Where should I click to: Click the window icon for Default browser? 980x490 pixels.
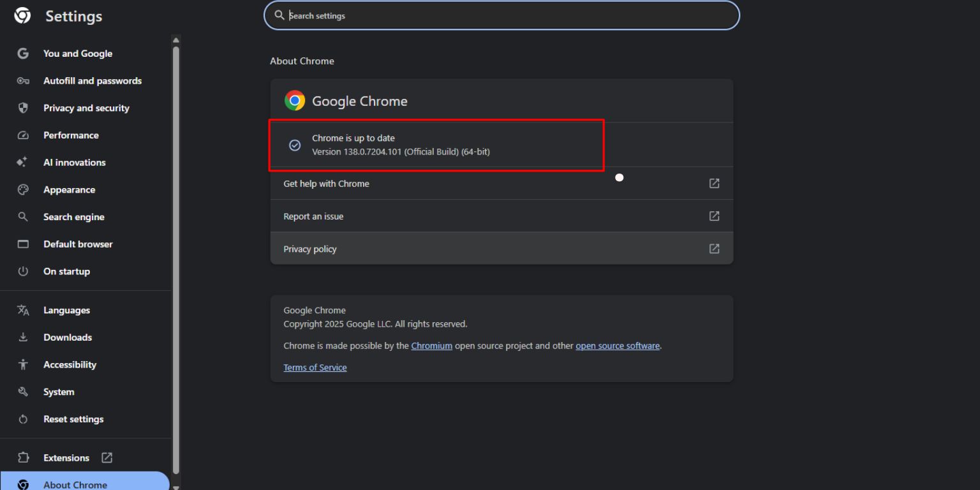coord(23,244)
